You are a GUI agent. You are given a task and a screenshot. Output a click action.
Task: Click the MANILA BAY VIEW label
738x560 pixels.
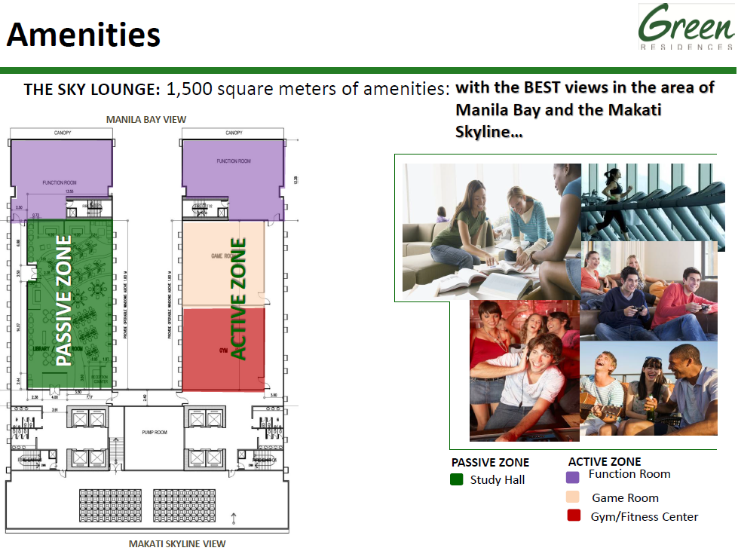(x=148, y=118)
